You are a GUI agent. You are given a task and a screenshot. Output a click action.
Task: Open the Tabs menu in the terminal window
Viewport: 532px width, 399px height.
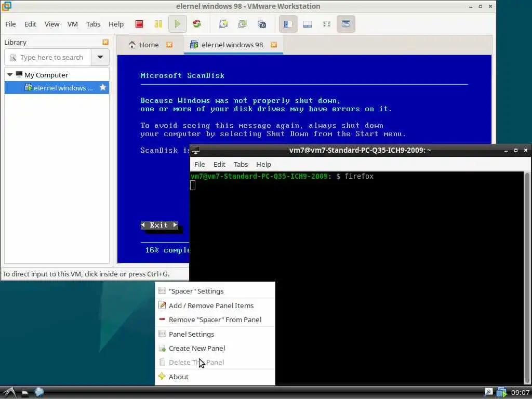pos(241,164)
